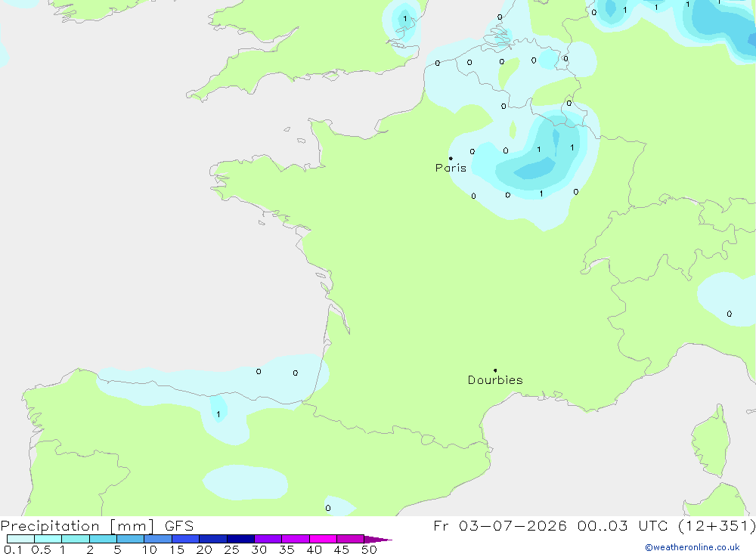Click the precipitation value 1 over southeast England
Screen dimensions: 756x554
click(x=405, y=19)
